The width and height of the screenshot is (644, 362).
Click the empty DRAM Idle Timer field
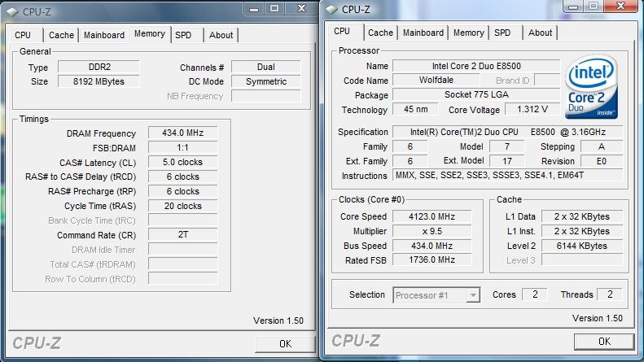182,250
